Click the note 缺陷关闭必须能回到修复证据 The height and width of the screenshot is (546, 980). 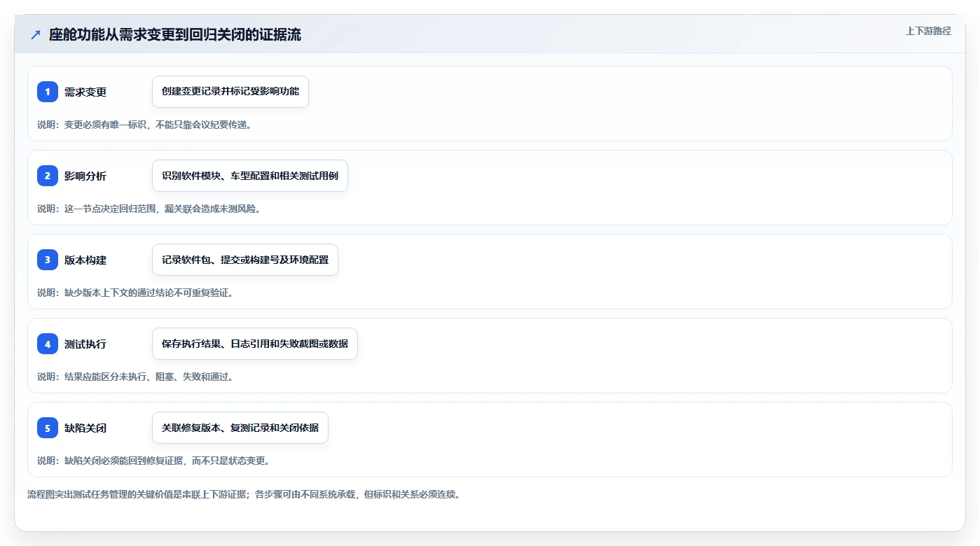[x=153, y=461]
